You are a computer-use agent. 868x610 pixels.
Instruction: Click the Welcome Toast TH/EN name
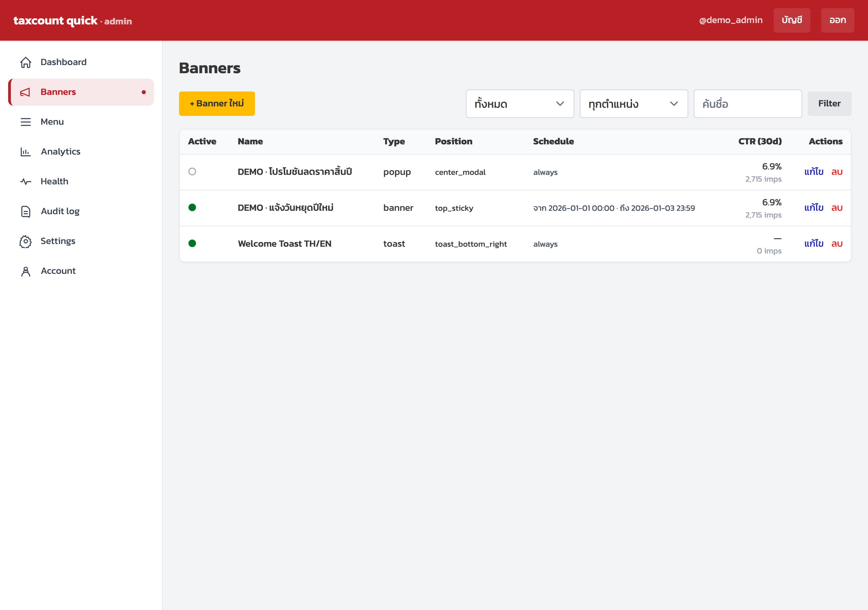tap(285, 244)
